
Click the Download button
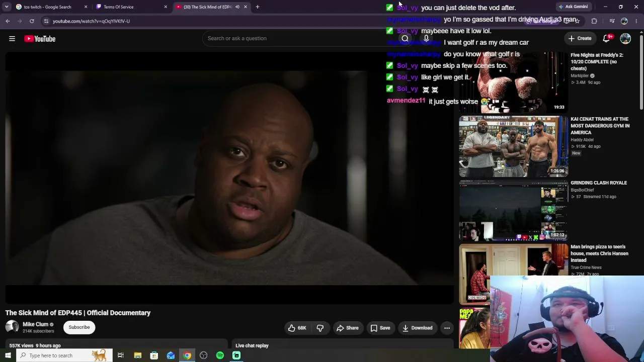[418, 328]
